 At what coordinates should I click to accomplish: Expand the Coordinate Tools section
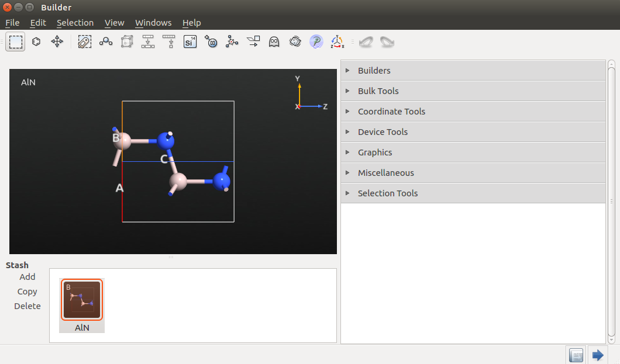click(x=473, y=112)
